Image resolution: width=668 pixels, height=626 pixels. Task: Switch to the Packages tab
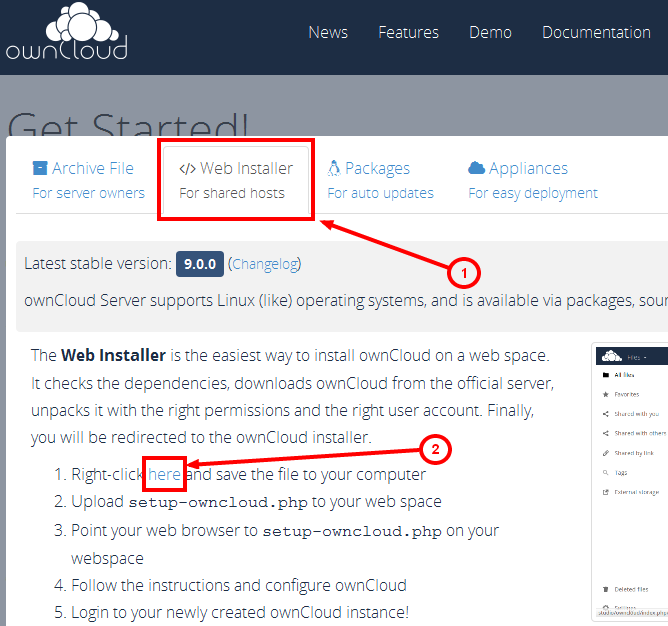[x=380, y=180]
